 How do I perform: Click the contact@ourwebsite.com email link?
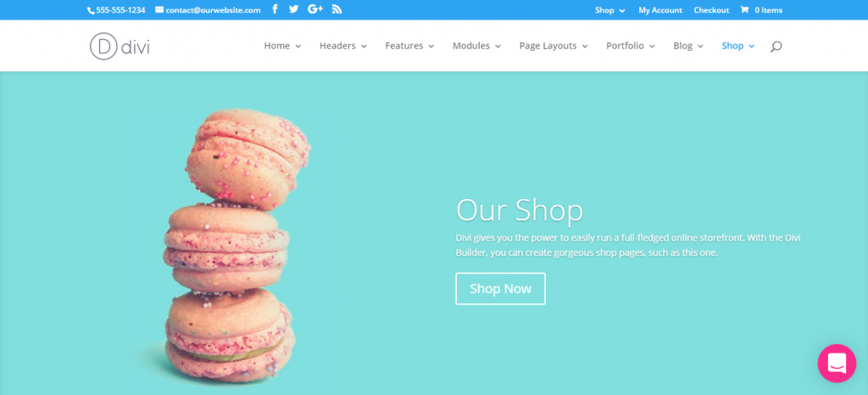point(209,10)
